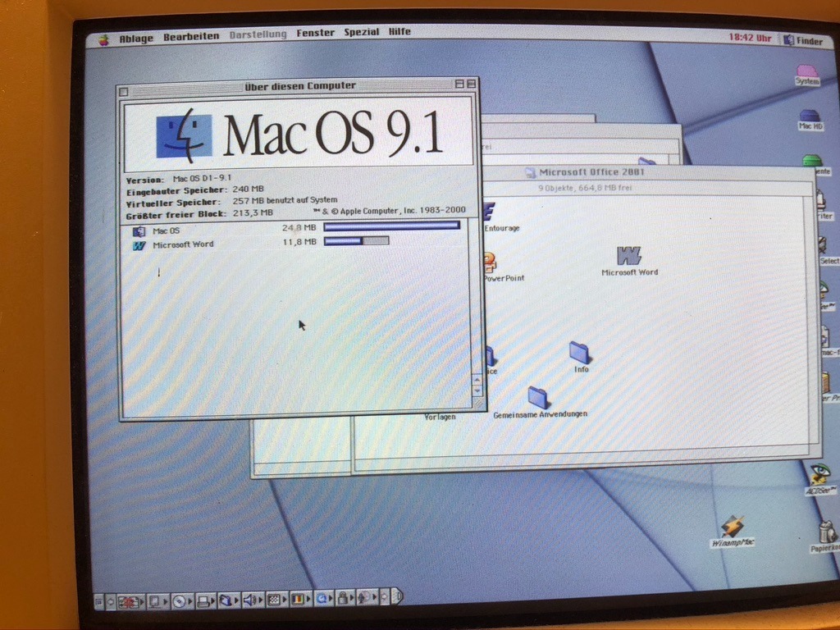Click the left scroll arrow of the Control Strip
840x630 pixels.
[x=111, y=601]
